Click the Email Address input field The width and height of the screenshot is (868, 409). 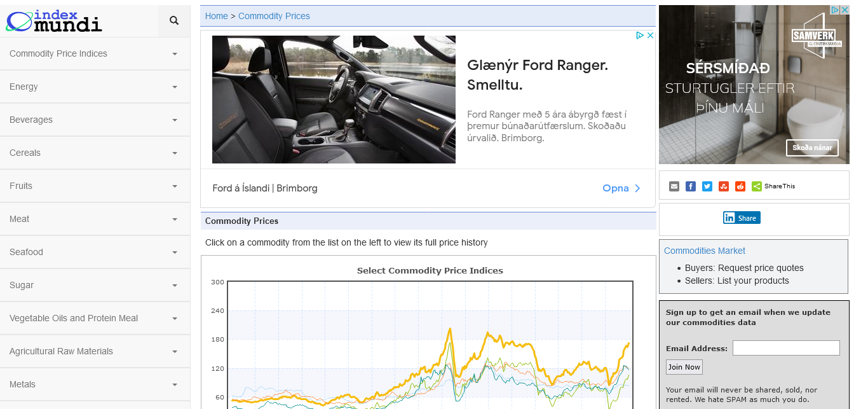coord(786,348)
